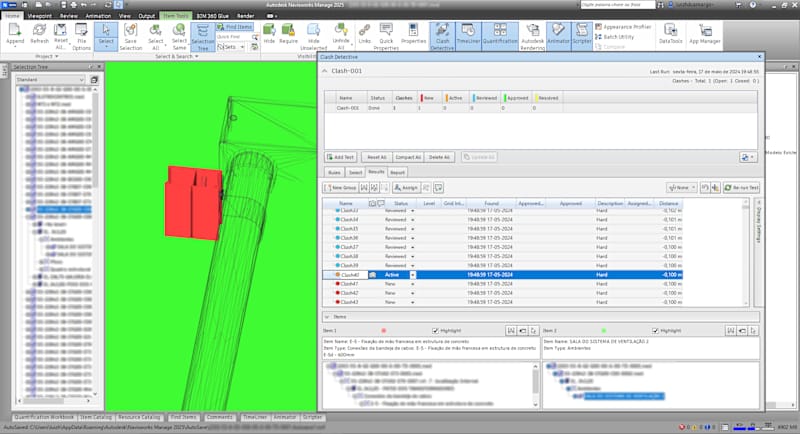The width and height of the screenshot is (800, 434).
Task: Launch Autodesk Rendering
Action: [532, 36]
